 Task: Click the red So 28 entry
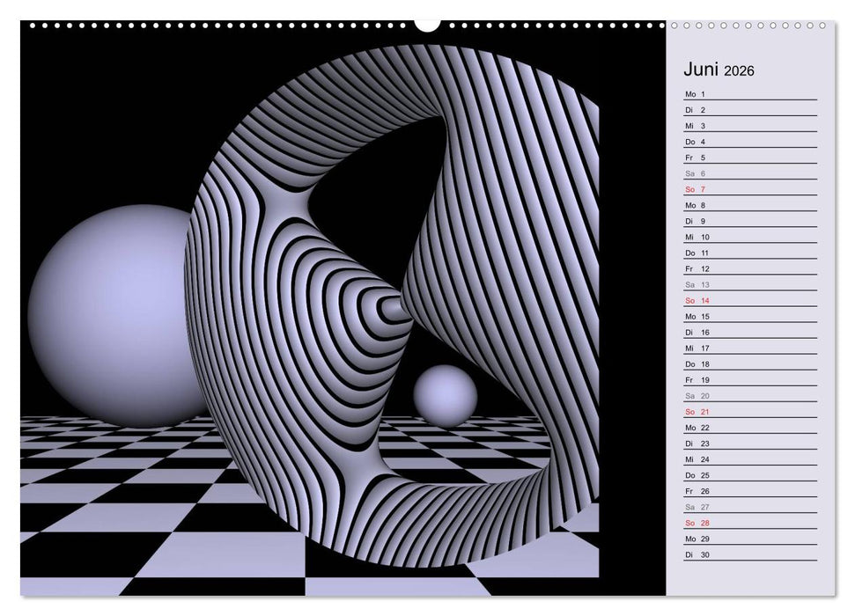(x=697, y=523)
